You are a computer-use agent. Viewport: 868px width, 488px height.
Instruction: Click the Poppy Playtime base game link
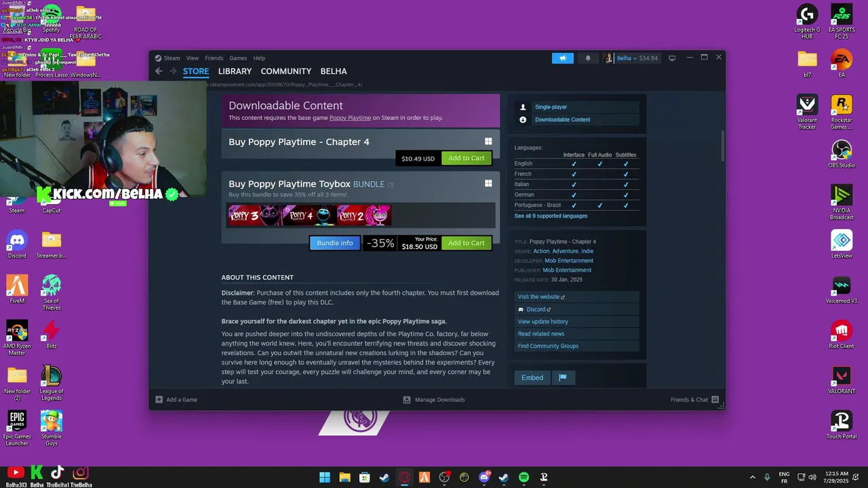click(x=350, y=118)
